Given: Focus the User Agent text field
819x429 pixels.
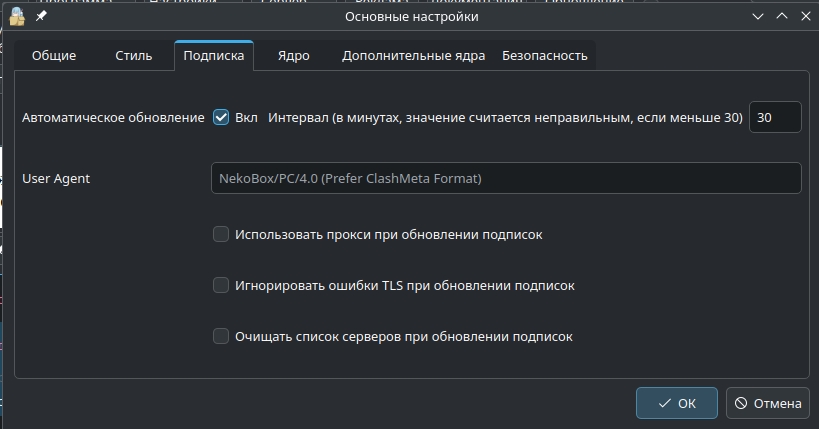Looking at the screenshot, I should point(505,178).
